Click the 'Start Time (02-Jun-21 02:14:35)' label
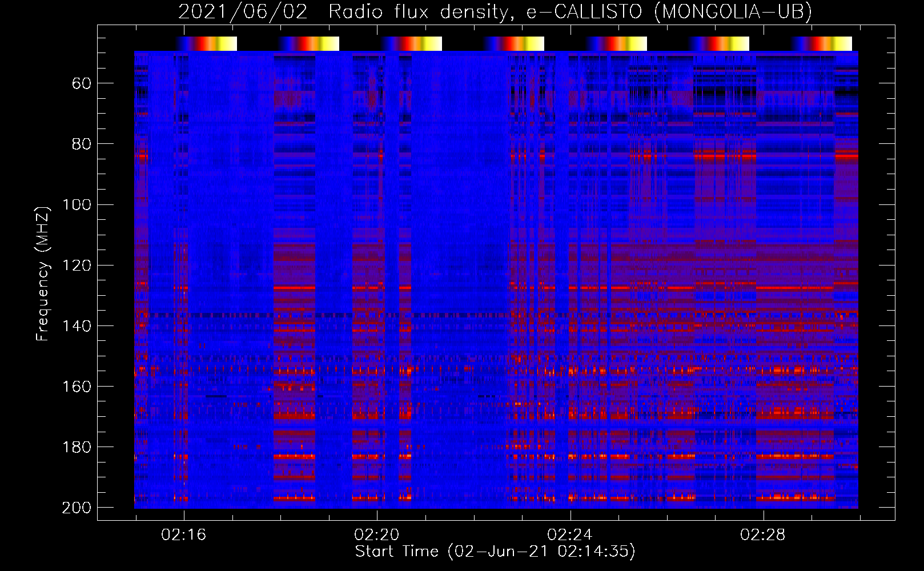924x571 pixels. (495, 552)
